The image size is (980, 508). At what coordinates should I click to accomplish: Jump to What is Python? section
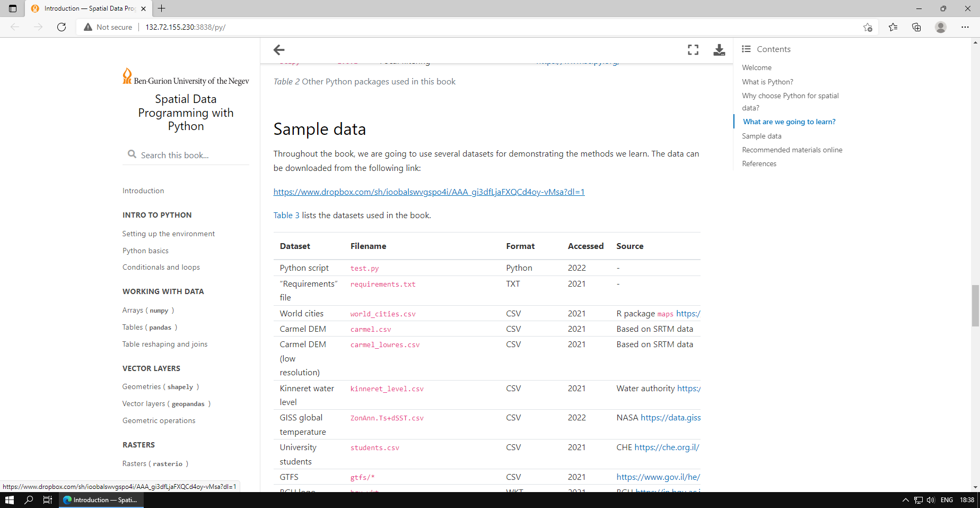pos(767,82)
